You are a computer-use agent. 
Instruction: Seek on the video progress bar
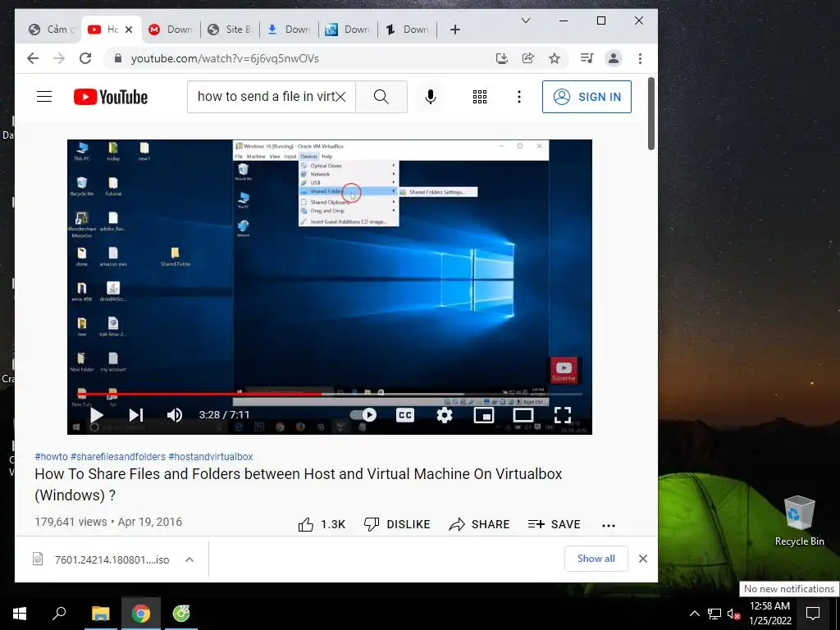(330, 395)
